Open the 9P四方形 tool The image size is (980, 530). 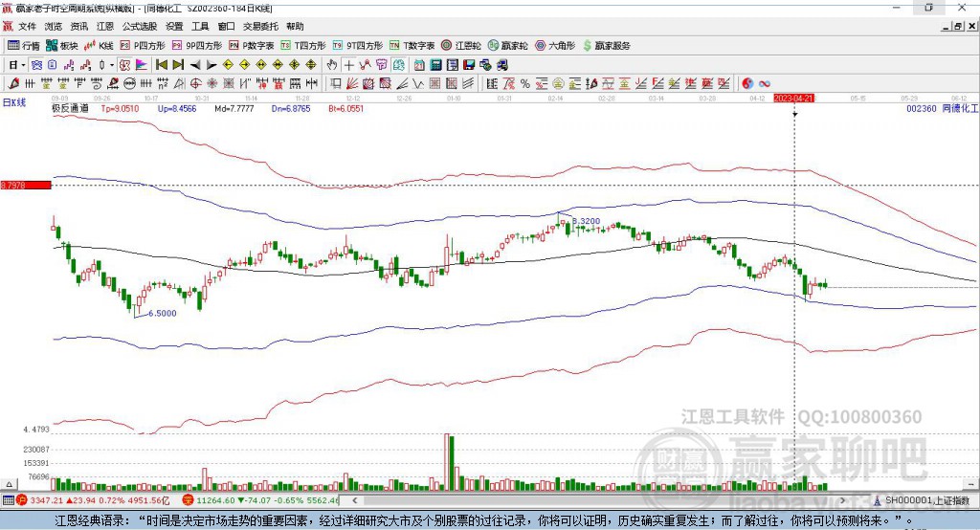click(197, 46)
